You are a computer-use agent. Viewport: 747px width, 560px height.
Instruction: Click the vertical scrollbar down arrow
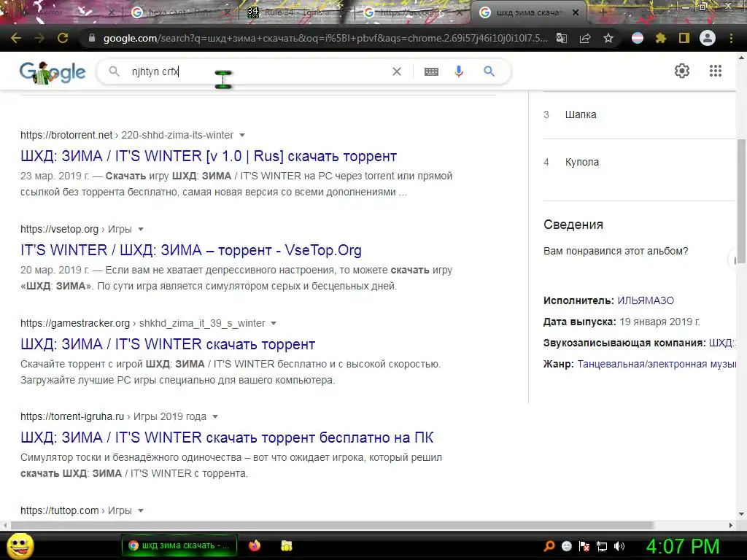coord(741,514)
